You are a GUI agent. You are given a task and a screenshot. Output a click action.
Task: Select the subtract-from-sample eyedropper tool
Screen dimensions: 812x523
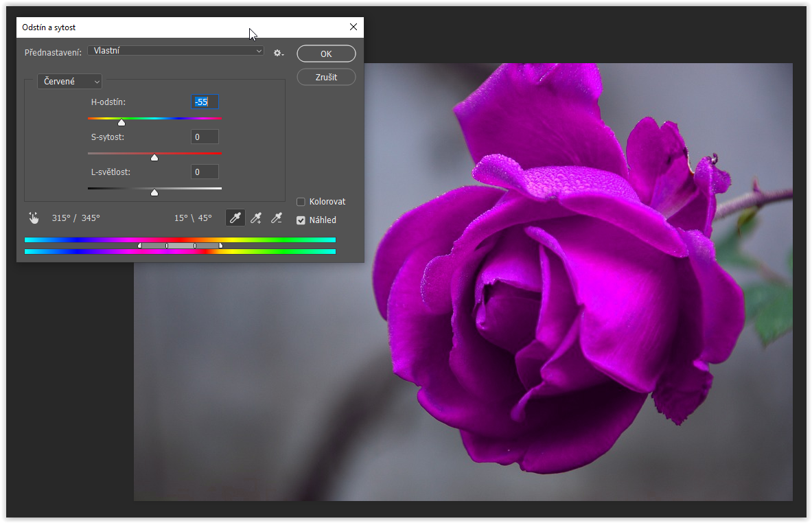click(277, 218)
